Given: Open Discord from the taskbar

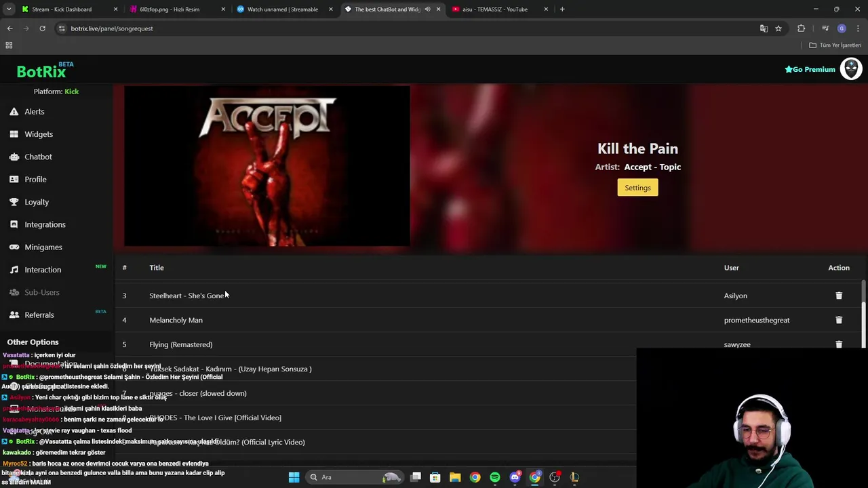Looking at the screenshot, I should (x=515, y=477).
